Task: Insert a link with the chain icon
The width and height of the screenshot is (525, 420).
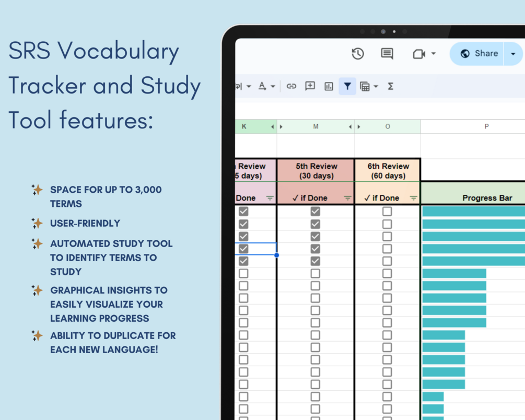Action: [x=291, y=86]
